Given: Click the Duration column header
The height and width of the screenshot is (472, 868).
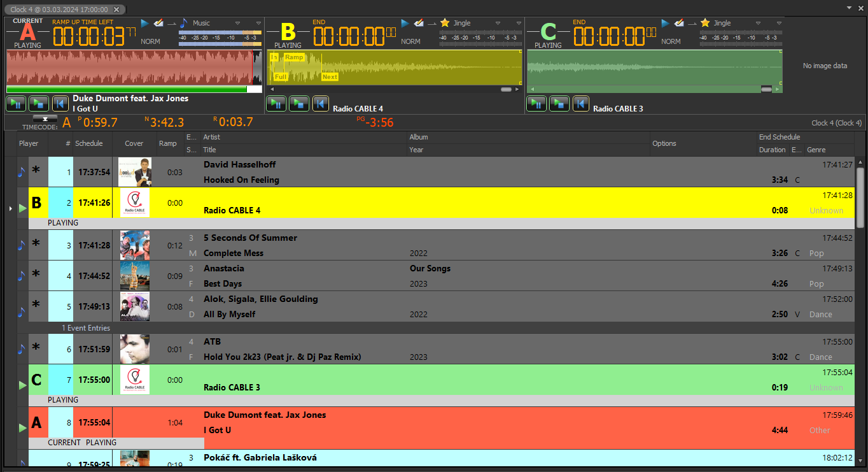Looking at the screenshot, I should (773, 150).
